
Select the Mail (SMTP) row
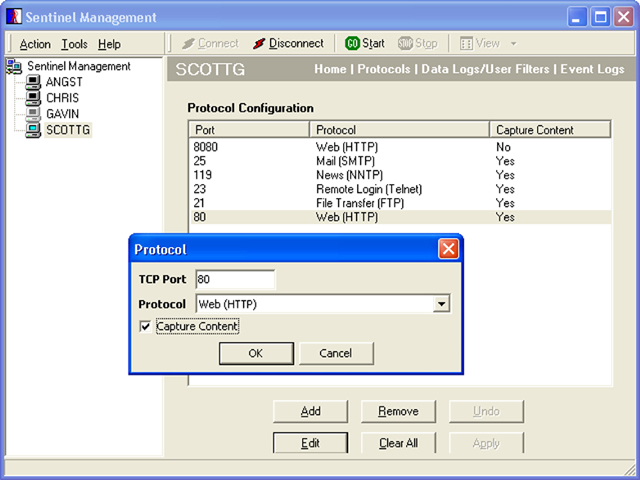(400, 161)
